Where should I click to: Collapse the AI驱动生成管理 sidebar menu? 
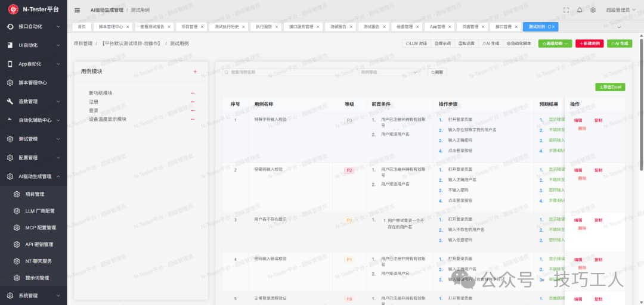click(58, 176)
